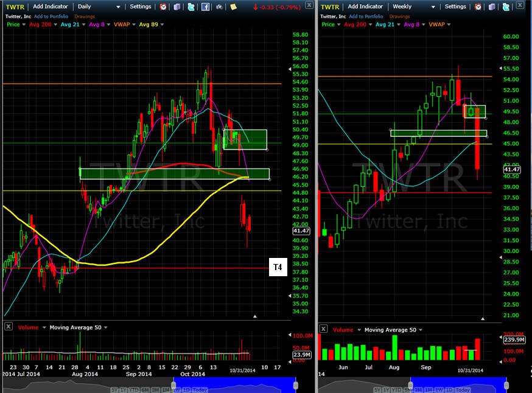Click the stacked pages icon in daily chart
Viewport: 532px width, 393px height.
click(177, 7)
